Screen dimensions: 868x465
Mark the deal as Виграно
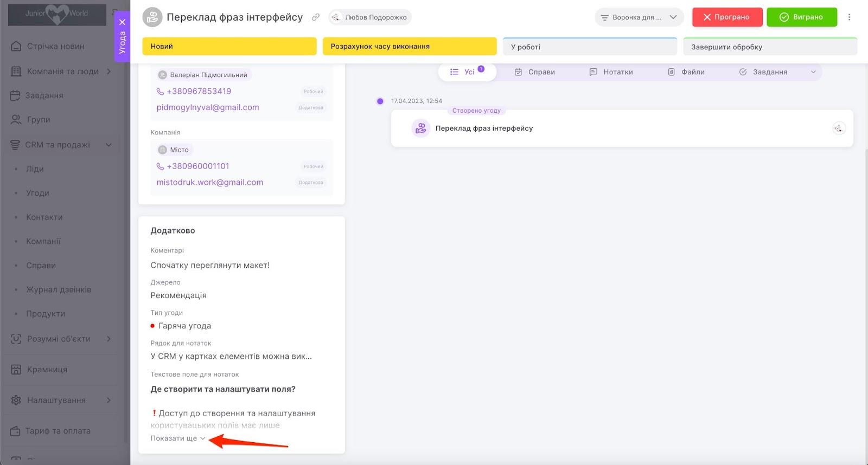pos(802,17)
